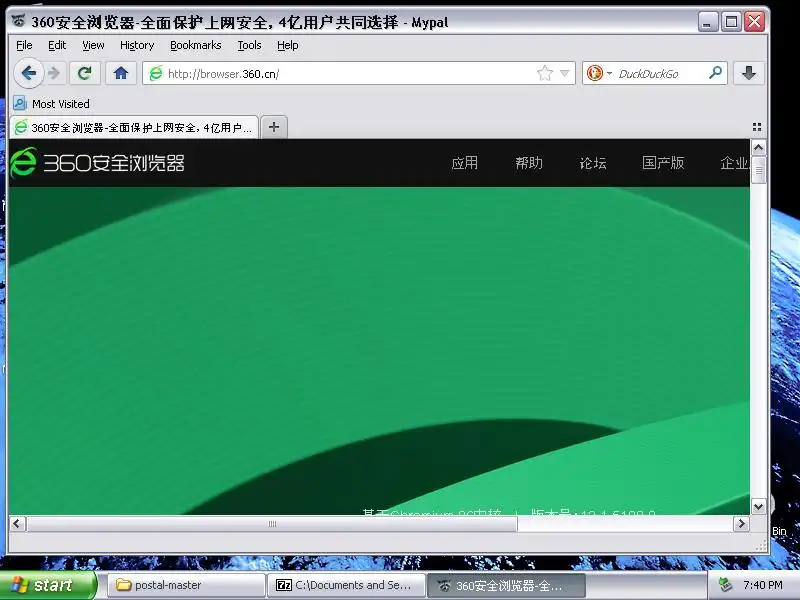
Task: Minimize the Mypal browser window
Action: 708,22
